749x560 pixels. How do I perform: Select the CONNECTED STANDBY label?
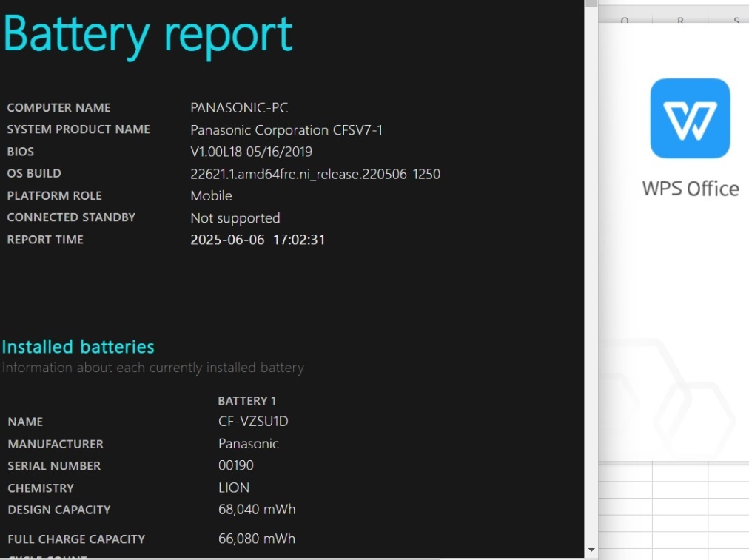pyautogui.click(x=71, y=217)
